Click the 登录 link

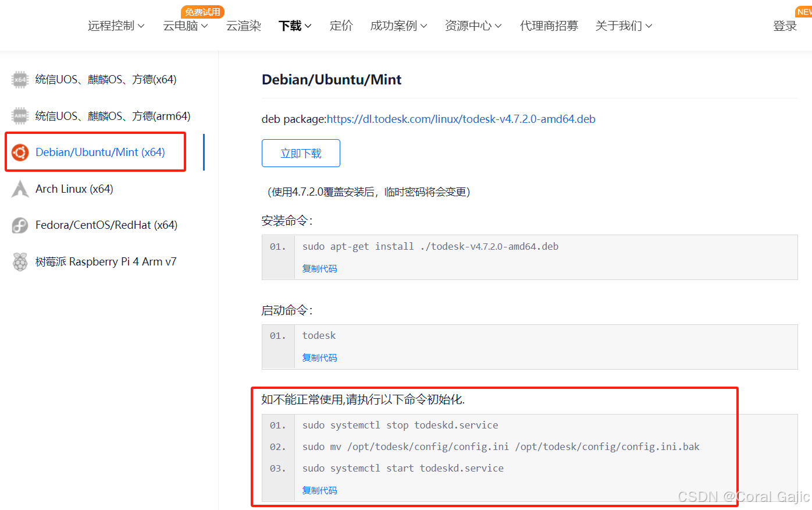(785, 26)
